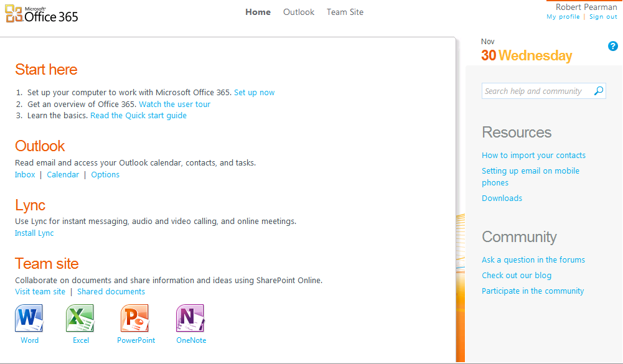
Task: Open the PowerPoint application icon
Action: [135, 319]
